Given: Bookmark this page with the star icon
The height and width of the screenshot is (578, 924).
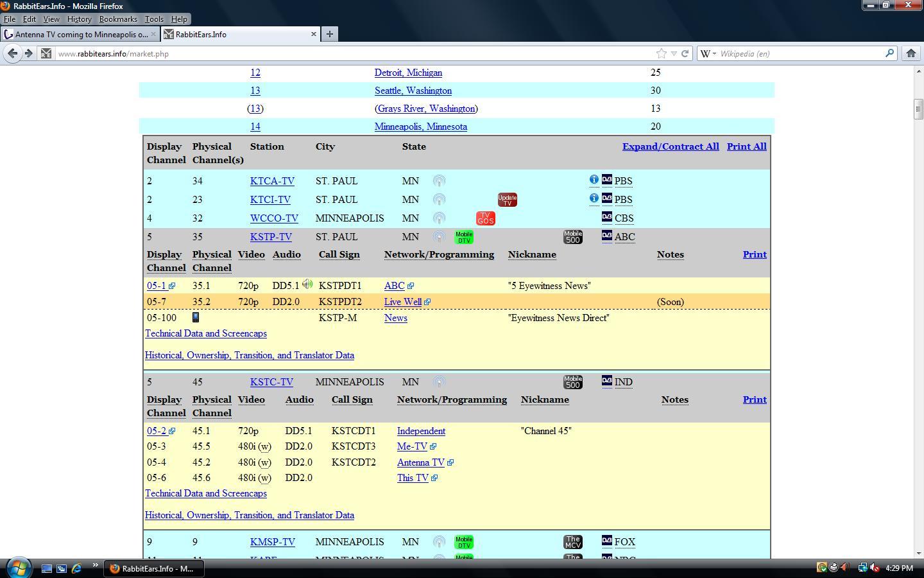Looking at the screenshot, I should pyautogui.click(x=662, y=53).
